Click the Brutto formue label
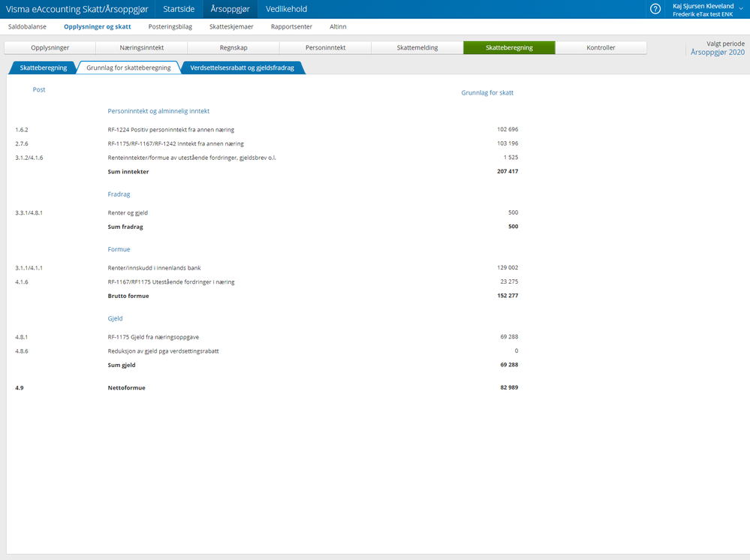The image size is (750, 560). [x=128, y=296]
